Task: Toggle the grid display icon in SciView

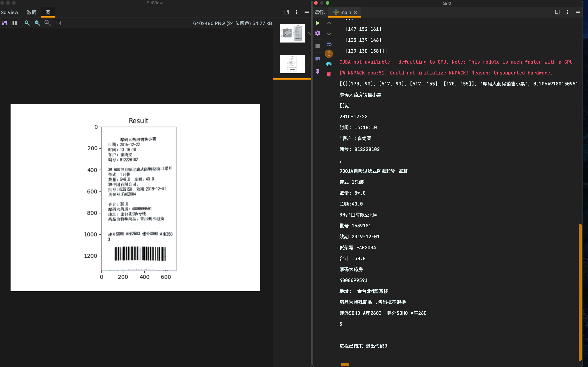Action: point(14,23)
